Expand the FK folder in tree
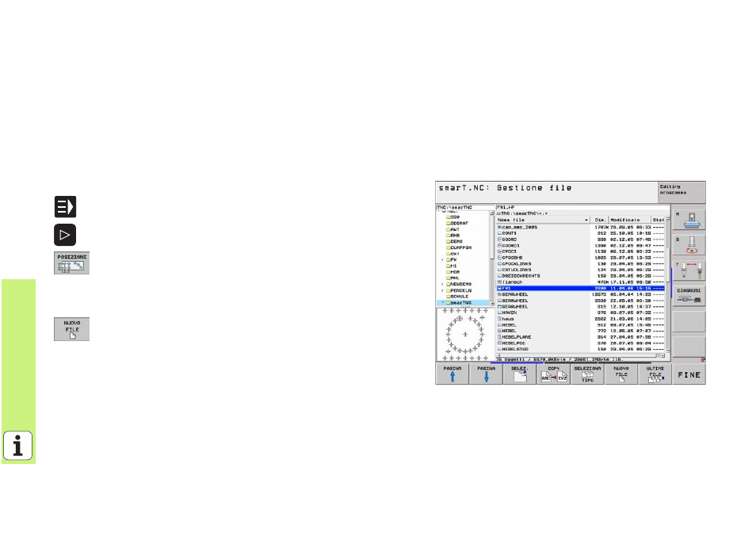This screenshot has height=533, width=756. [x=442, y=259]
